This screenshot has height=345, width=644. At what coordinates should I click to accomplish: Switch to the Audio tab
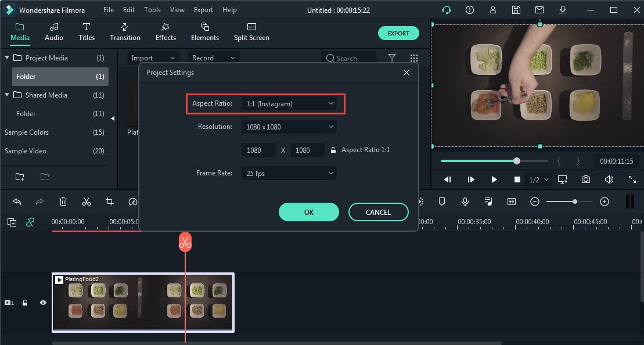click(x=54, y=32)
